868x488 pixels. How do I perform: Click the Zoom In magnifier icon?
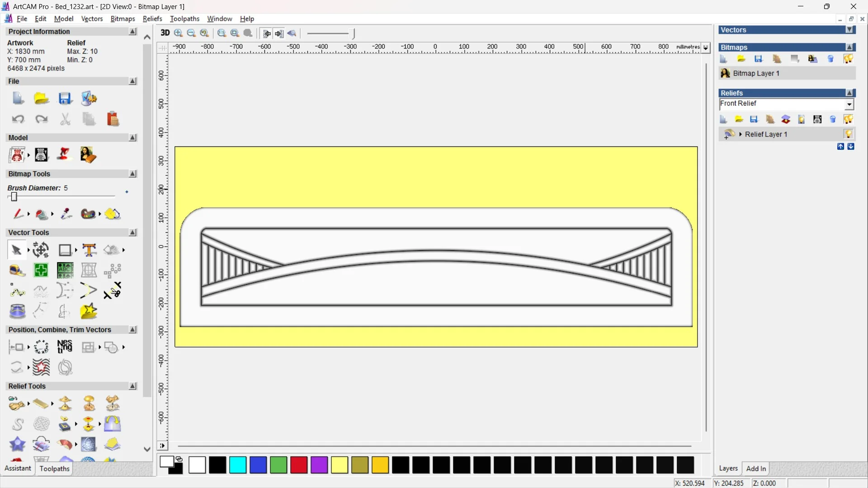pyautogui.click(x=179, y=33)
